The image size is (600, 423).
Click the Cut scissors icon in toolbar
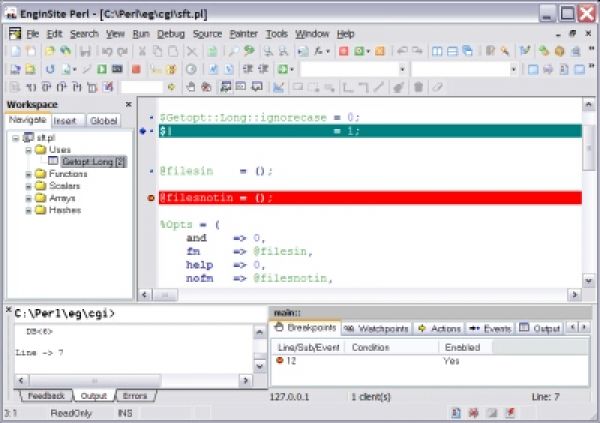[143, 51]
